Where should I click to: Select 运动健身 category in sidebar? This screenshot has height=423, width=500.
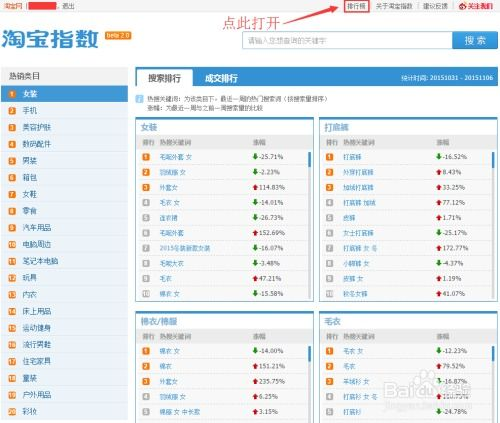[64, 328]
